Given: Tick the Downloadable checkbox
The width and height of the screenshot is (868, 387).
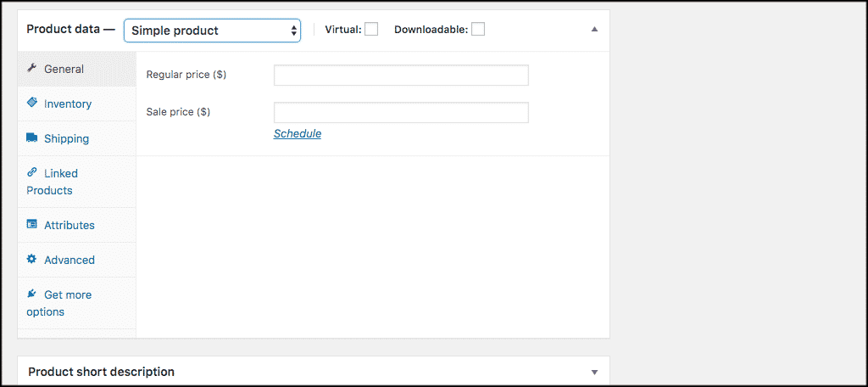Looking at the screenshot, I should [478, 29].
